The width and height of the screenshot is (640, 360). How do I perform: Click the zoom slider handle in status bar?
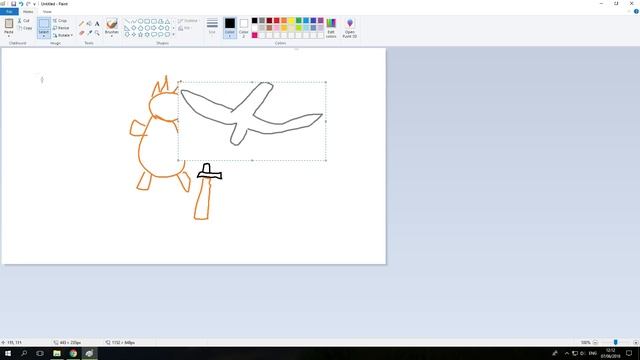click(x=616, y=342)
